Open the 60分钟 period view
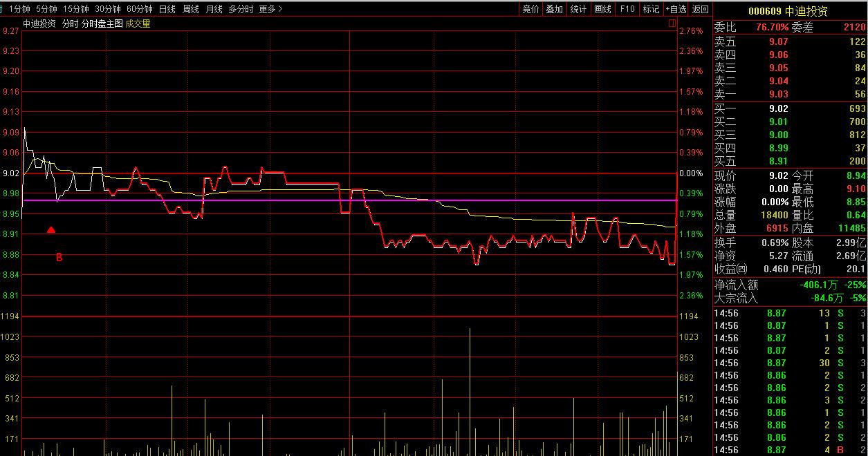Viewport: 868px width, 456px height. pyautogui.click(x=140, y=9)
